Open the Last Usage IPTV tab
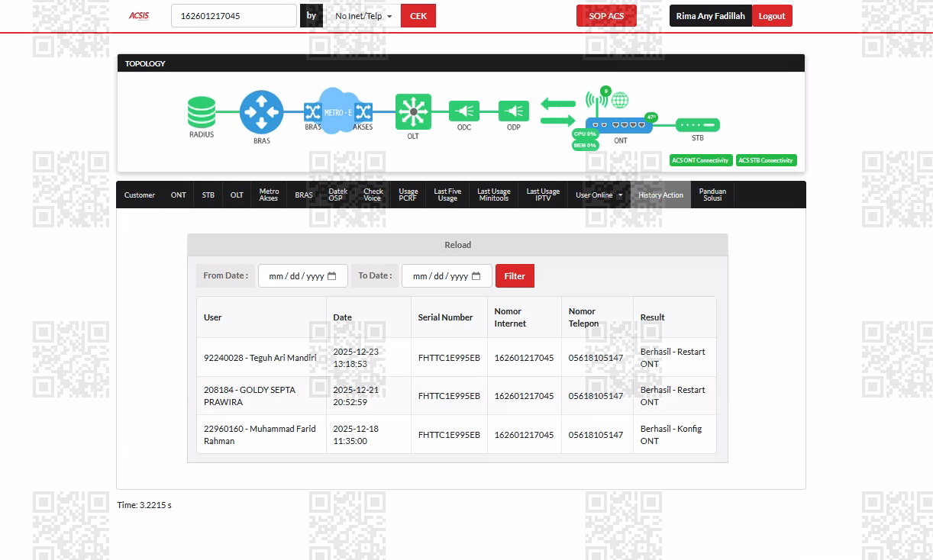This screenshot has width=933, height=560. pos(543,195)
